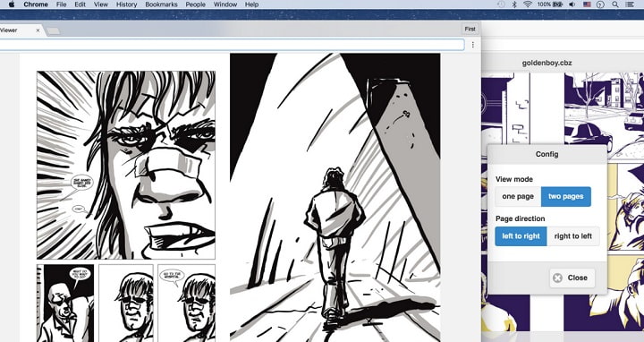Click the View mode label
This screenshot has width=644, height=342.
point(513,179)
